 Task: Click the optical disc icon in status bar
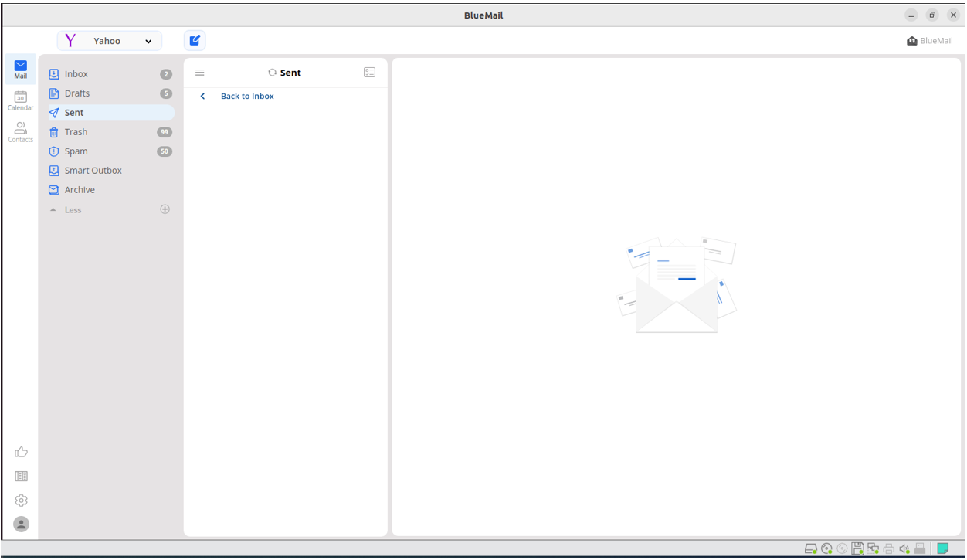tap(826, 549)
